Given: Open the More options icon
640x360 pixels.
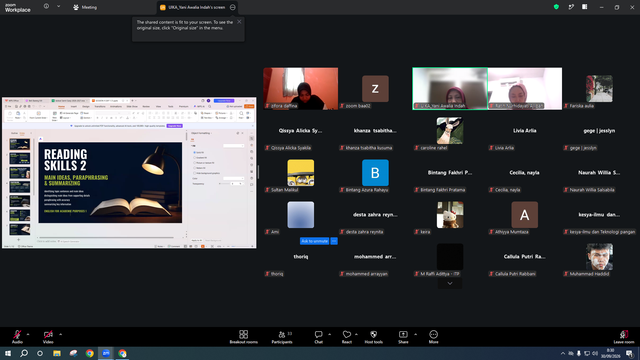Looking at the screenshot, I should tap(433, 337).
